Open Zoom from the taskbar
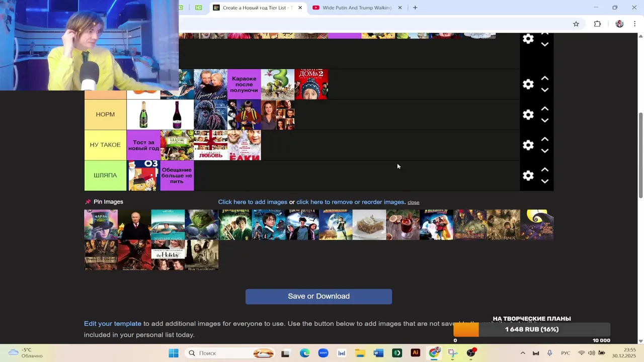 pyautogui.click(x=323, y=353)
